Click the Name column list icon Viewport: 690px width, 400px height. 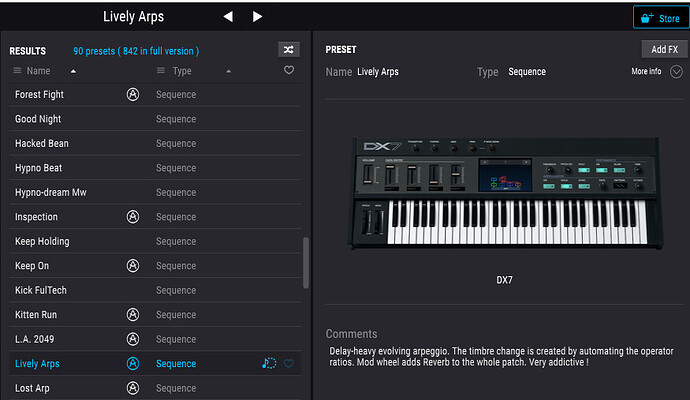tap(17, 70)
